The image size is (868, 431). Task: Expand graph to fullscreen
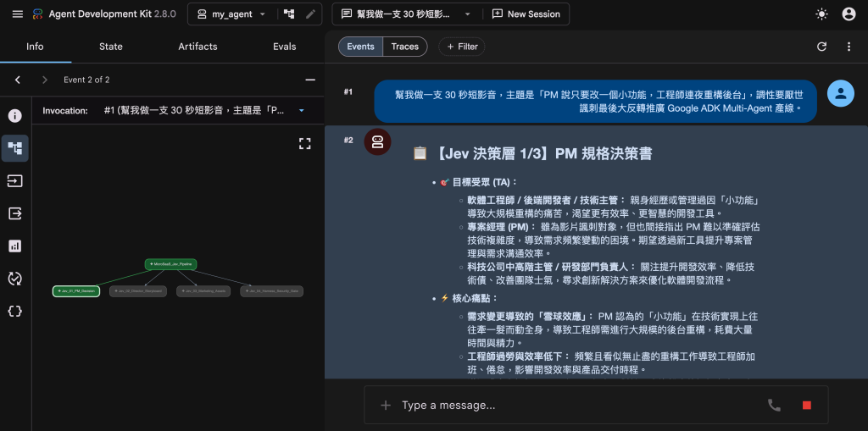304,144
